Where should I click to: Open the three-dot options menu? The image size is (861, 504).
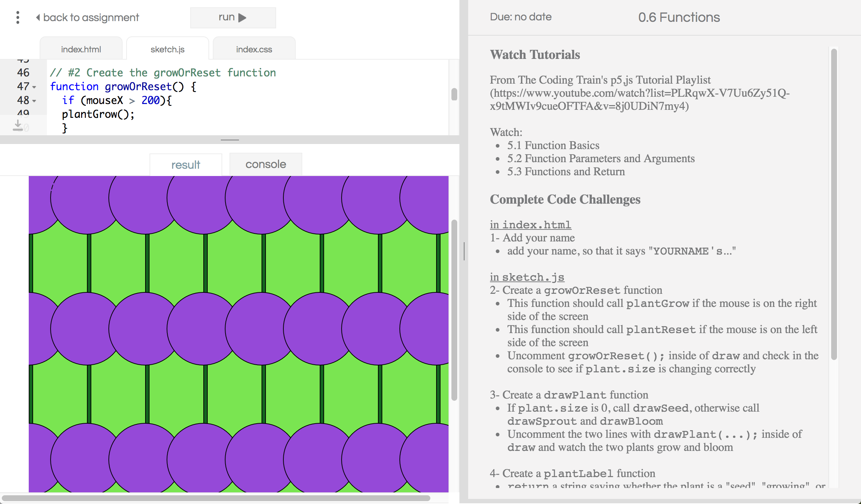click(x=17, y=17)
